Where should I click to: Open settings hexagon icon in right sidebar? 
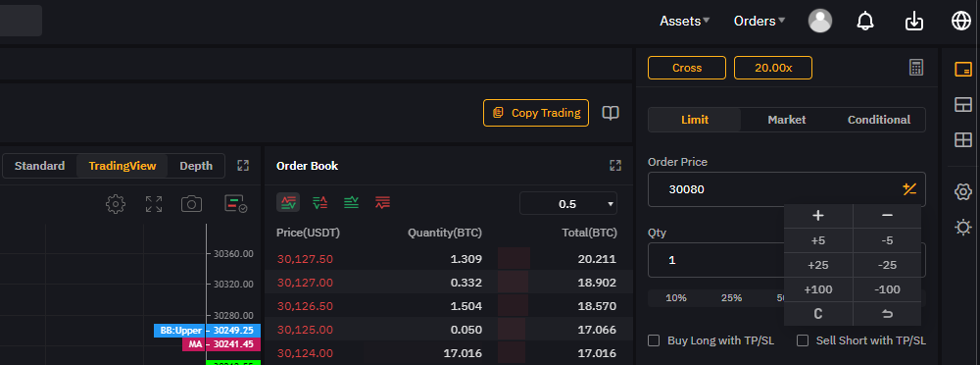pos(963,191)
